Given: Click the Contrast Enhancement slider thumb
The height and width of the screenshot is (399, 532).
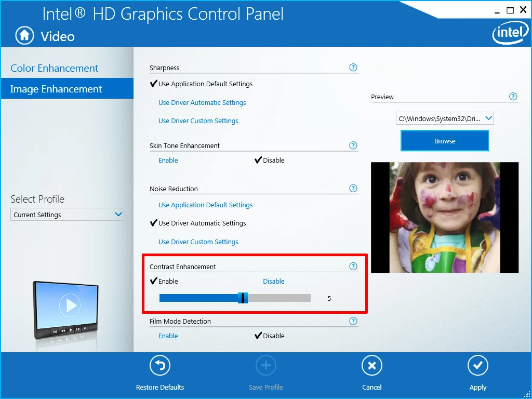Looking at the screenshot, I should (x=243, y=298).
